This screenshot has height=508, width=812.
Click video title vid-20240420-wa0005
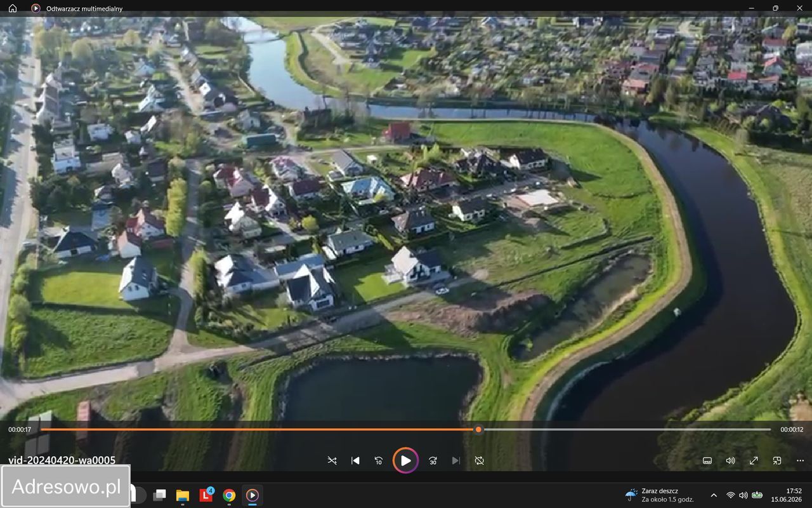[62, 460]
